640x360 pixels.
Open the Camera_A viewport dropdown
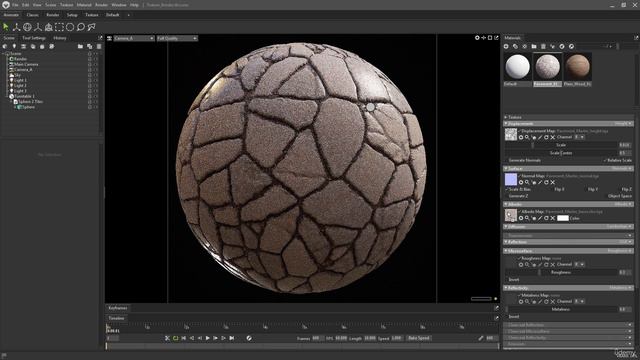134,38
